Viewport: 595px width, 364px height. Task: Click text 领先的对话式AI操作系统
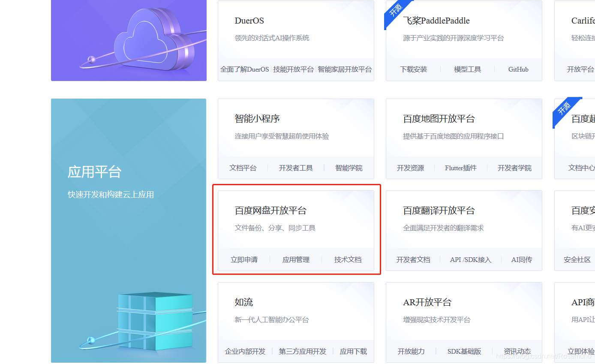[x=272, y=38]
